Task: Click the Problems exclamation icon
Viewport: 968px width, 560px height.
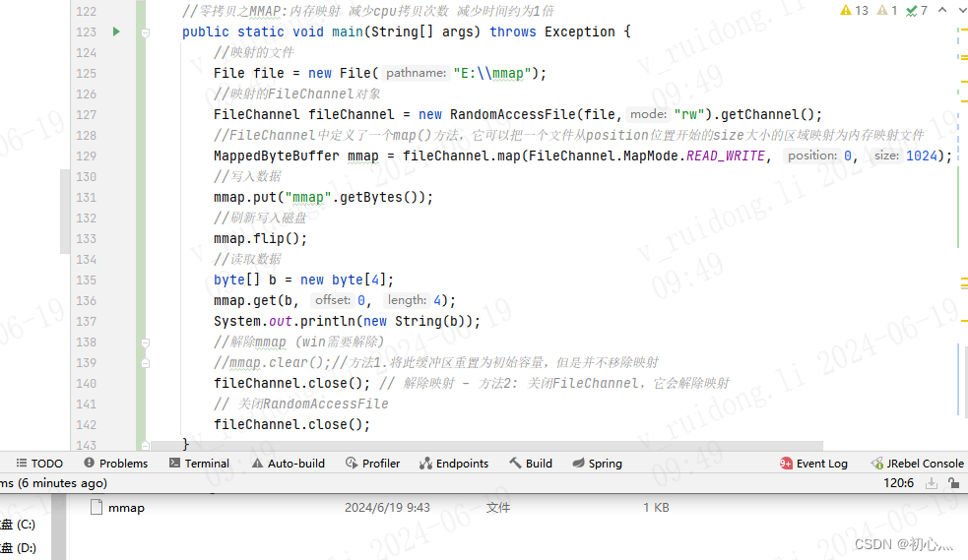Action: point(89,463)
